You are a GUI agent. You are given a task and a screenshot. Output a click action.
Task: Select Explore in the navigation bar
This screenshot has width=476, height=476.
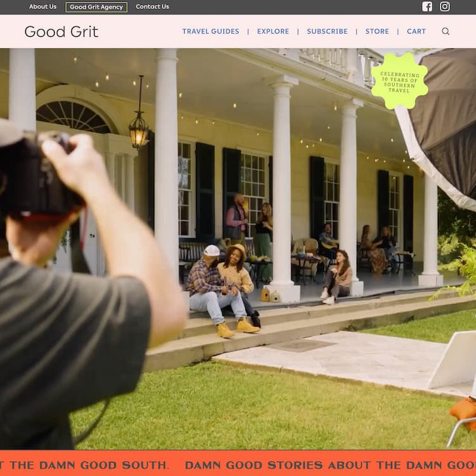tap(273, 31)
